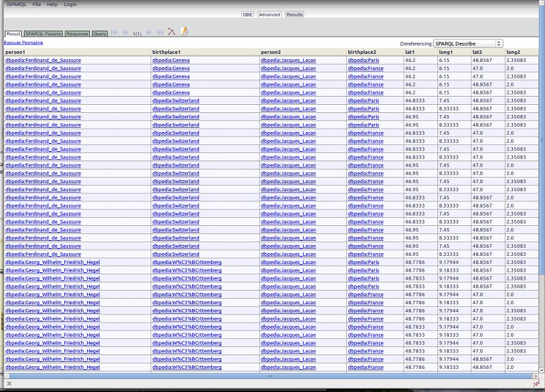Select the Results view button
The image size is (545, 392).
[294, 14]
